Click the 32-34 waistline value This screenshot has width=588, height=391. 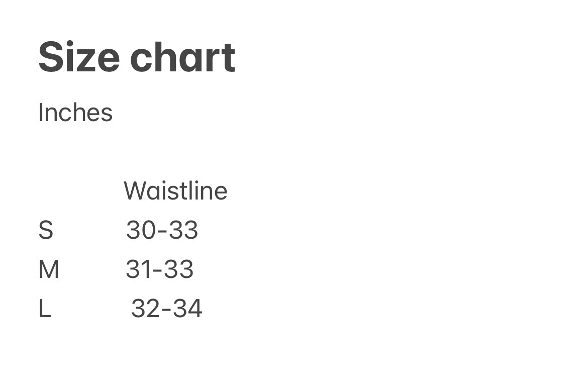click(166, 309)
